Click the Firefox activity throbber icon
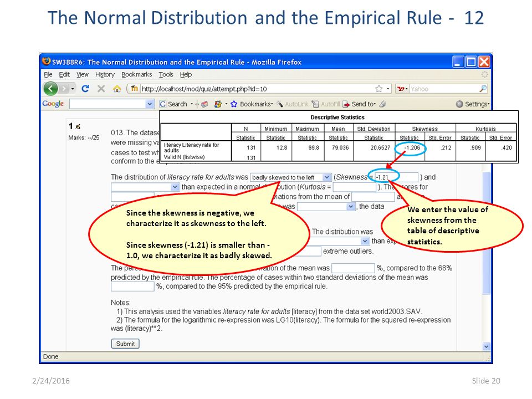This screenshot has width=532, height=399. coord(484,74)
